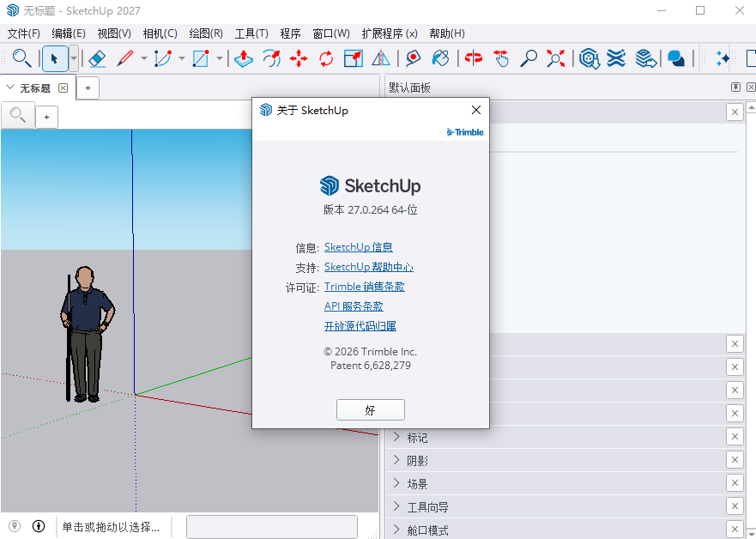Activate the Tape Measure tool
The height and width of the screenshot is (539, 756).
pyautogui.click(x=413, y=59)
